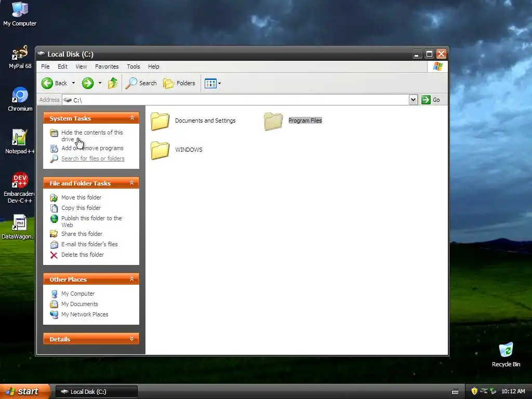Select the Notepad++ desktop shortcut
Screen dimensions: 532x399
tap(19, 142)
